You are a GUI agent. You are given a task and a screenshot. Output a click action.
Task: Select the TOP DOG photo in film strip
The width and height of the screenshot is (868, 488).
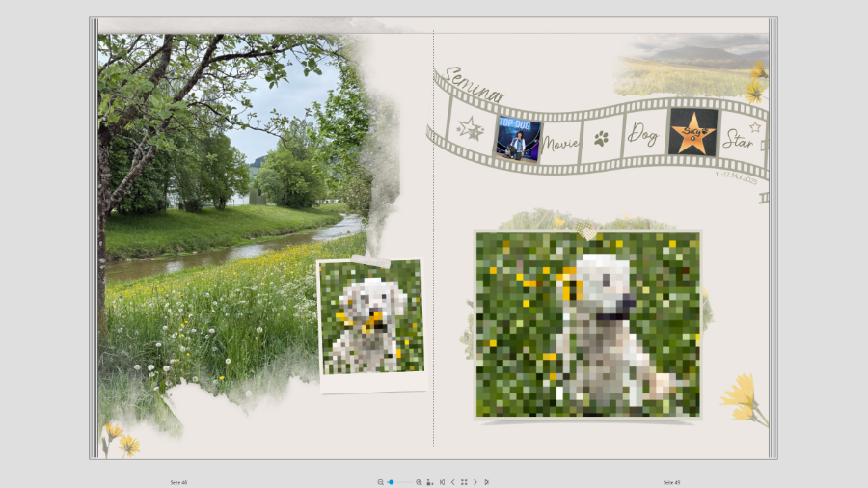point(518,138)
